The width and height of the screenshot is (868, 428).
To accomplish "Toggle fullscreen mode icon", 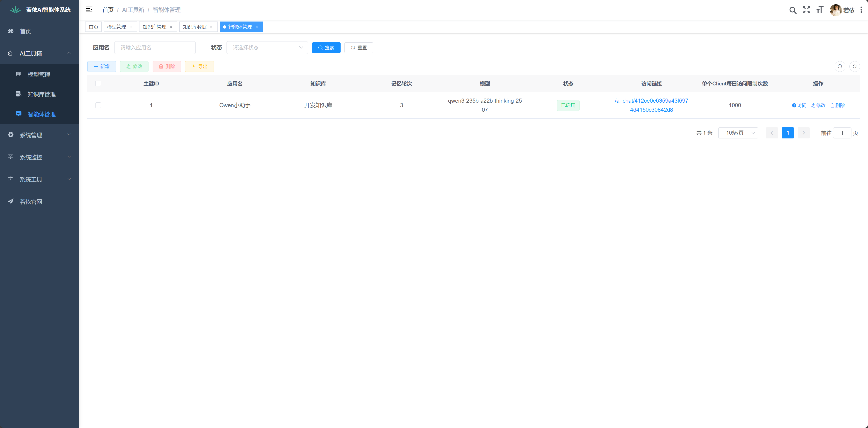I will tap(806, 10).
